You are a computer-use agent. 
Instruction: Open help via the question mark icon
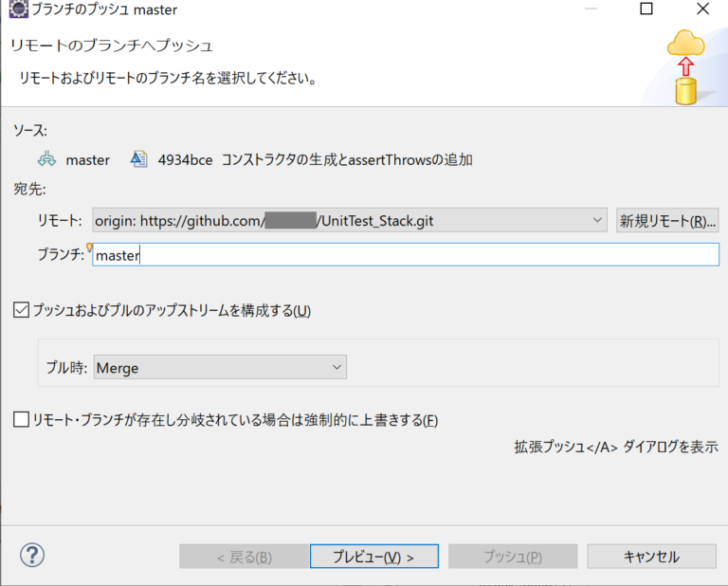point(32,556)
